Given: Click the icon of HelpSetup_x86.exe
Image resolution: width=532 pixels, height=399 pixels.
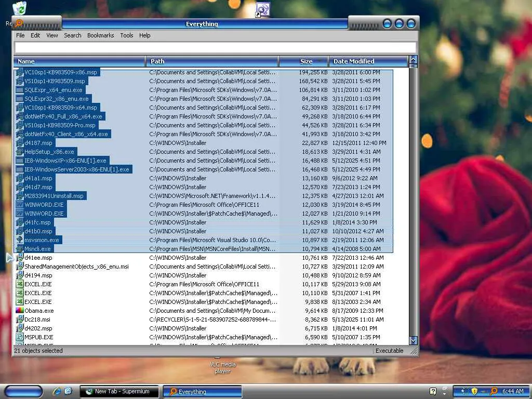Looking at the screenshot, I should point(20,152).
